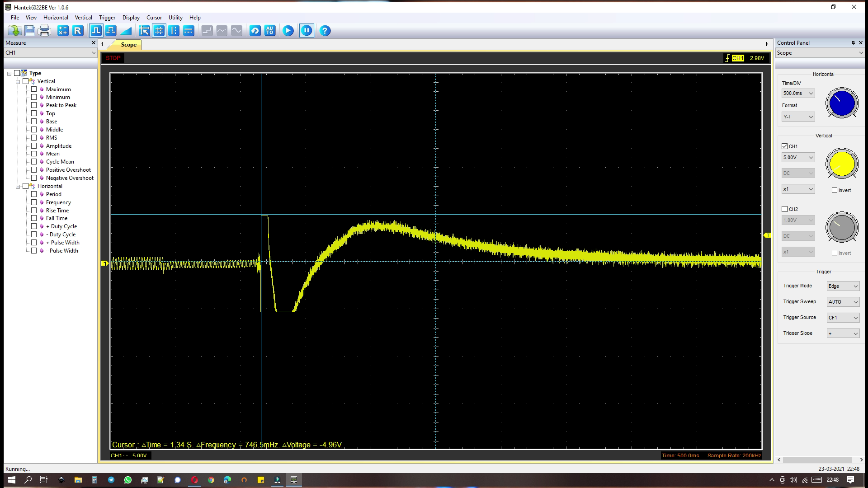Viewport: 868px width, 488px height.
Task: Click the Windows Start button
Action: [x=12, y=480]
